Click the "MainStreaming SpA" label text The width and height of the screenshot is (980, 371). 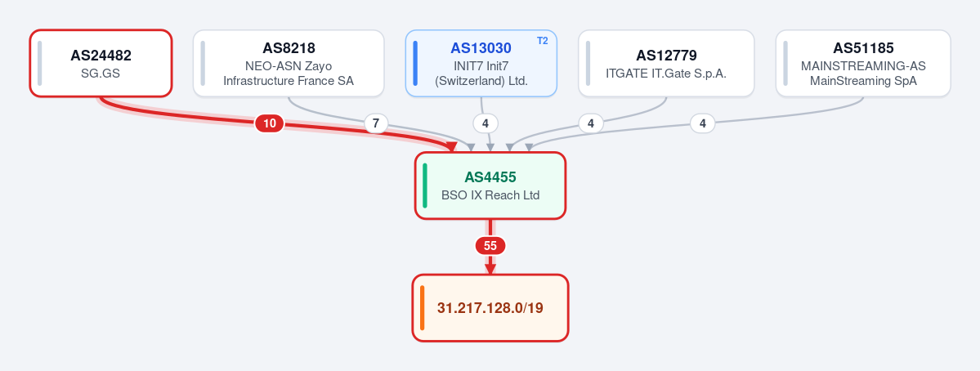(x=863, y=81)
